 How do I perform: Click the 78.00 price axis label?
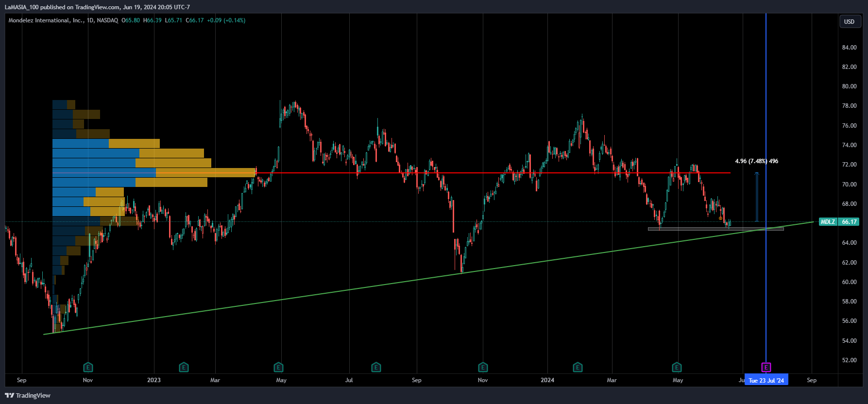[x=850, y=106]
